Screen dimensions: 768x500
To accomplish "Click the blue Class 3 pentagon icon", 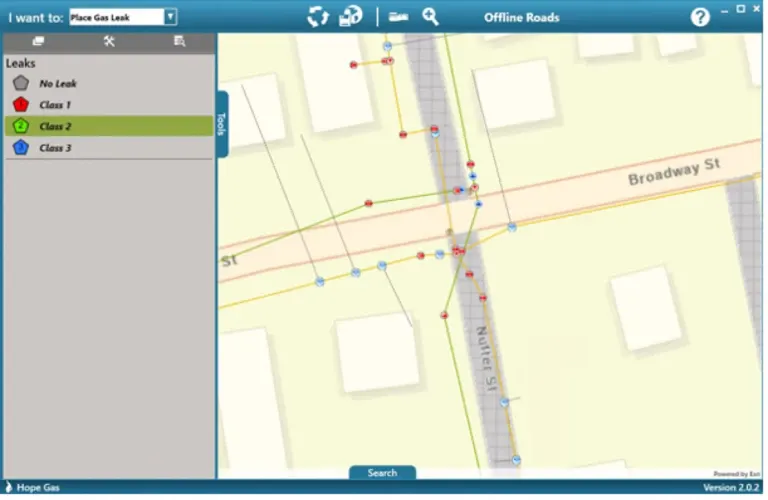I will pos(21,147).
